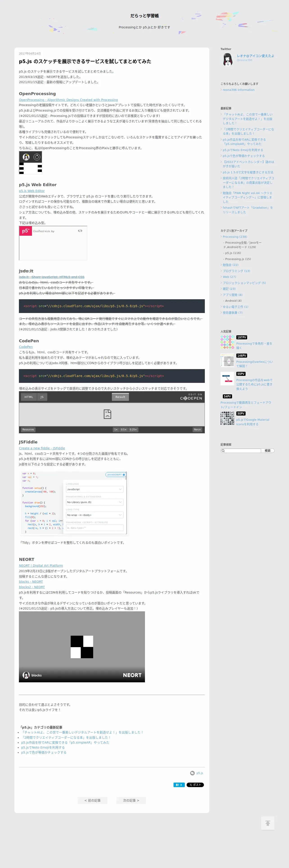Viewport: 289px width, 868px height.
Task: Open sidebar post about fxhash NFT Gradation
Action: click(248, 210)
